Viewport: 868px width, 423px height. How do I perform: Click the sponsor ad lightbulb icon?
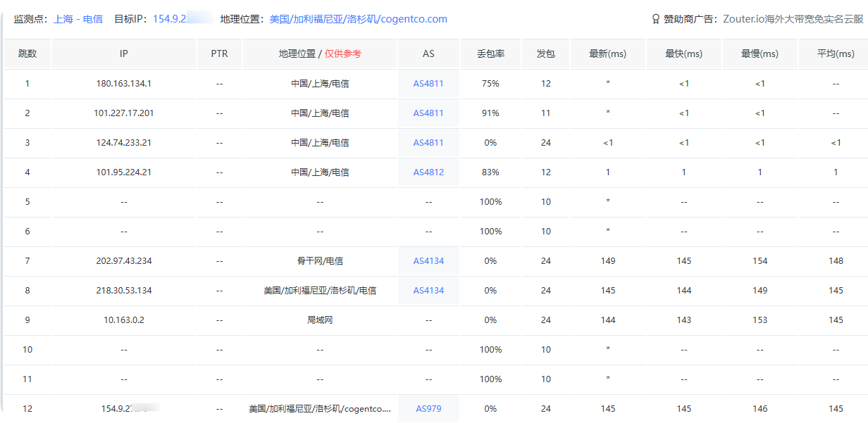[x=655, y=19]
